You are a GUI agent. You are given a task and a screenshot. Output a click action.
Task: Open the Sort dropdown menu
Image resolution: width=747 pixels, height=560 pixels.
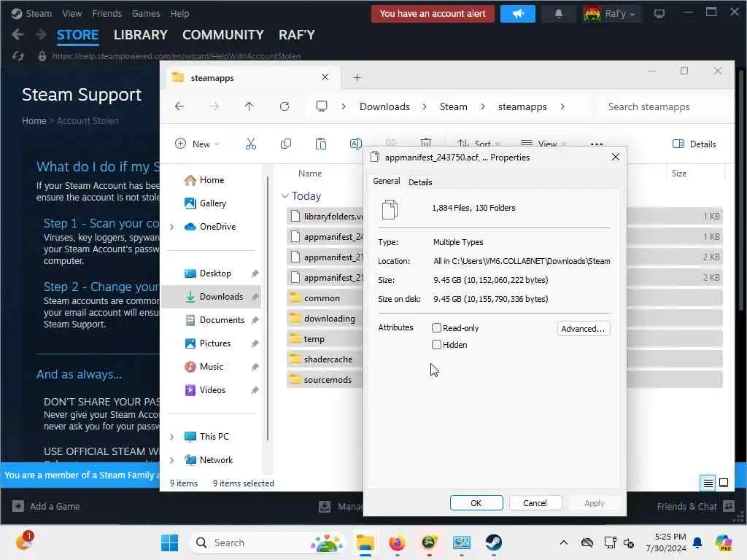coord(479,144)
